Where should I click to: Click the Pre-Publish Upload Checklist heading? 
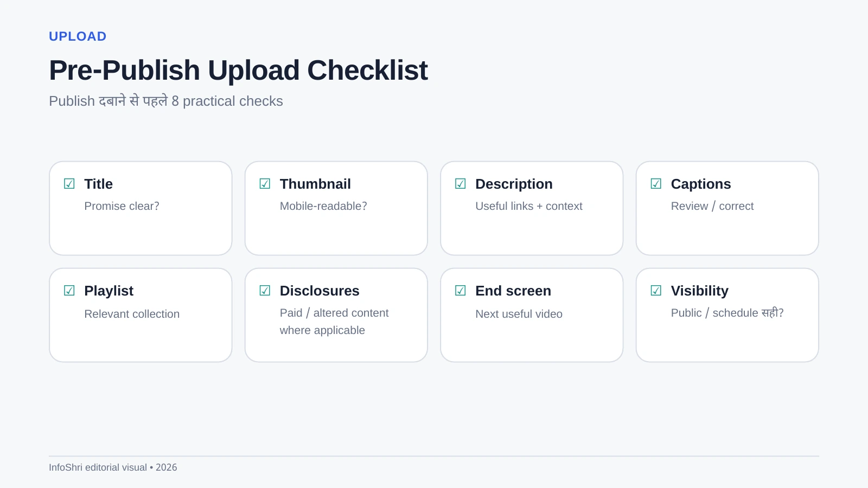point(238,70)
